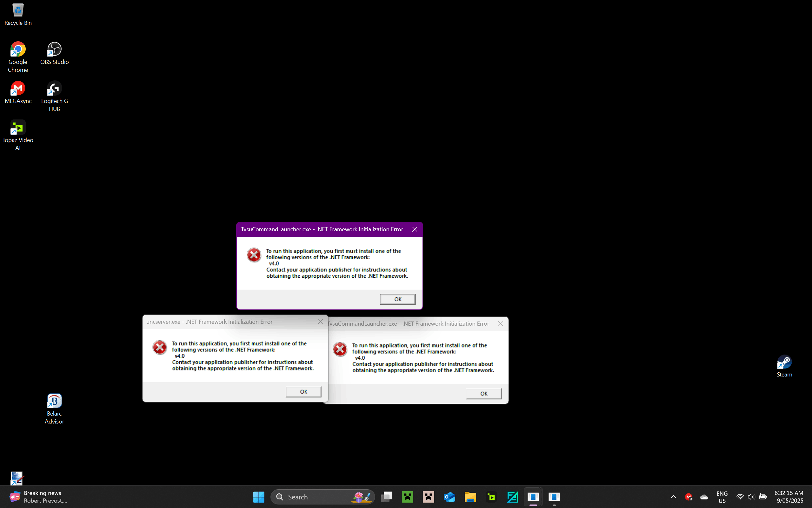Screen dimensions: 812x508
Task: Open Outlook from the taskbar
Action: (449, 497)
